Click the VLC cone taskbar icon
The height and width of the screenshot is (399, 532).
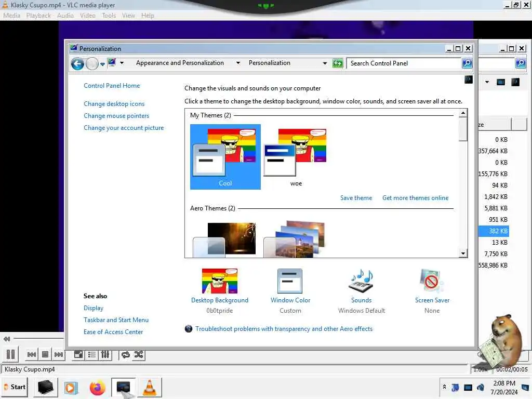click(149, 387)
